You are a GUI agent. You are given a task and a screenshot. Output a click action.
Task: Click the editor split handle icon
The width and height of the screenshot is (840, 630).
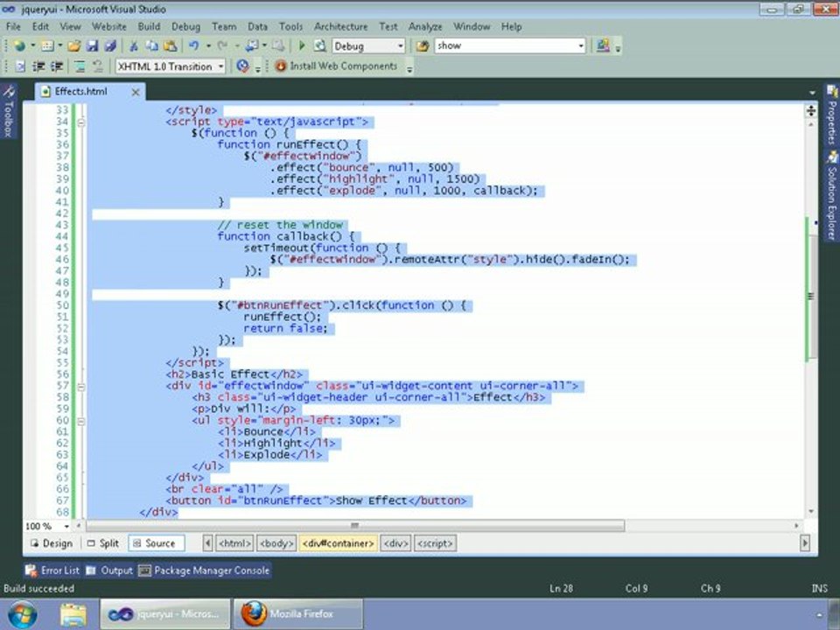[x=810, y=111]
